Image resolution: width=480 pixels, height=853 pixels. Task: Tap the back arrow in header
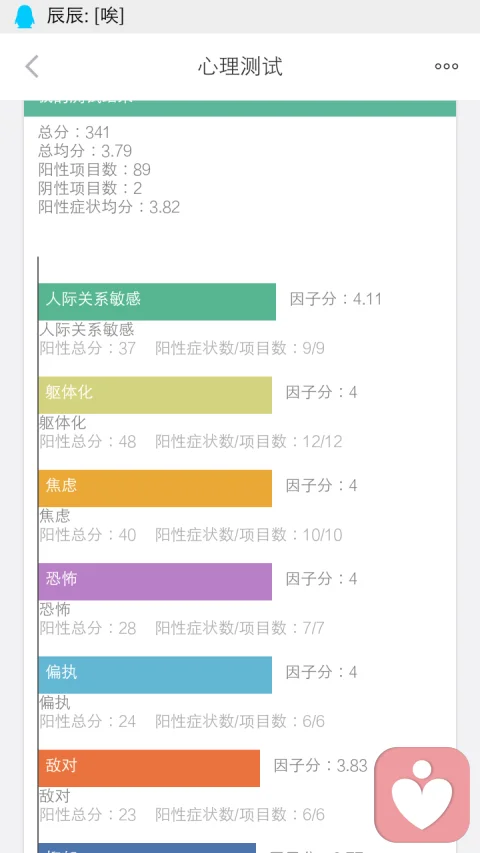[x=32, y=66]
